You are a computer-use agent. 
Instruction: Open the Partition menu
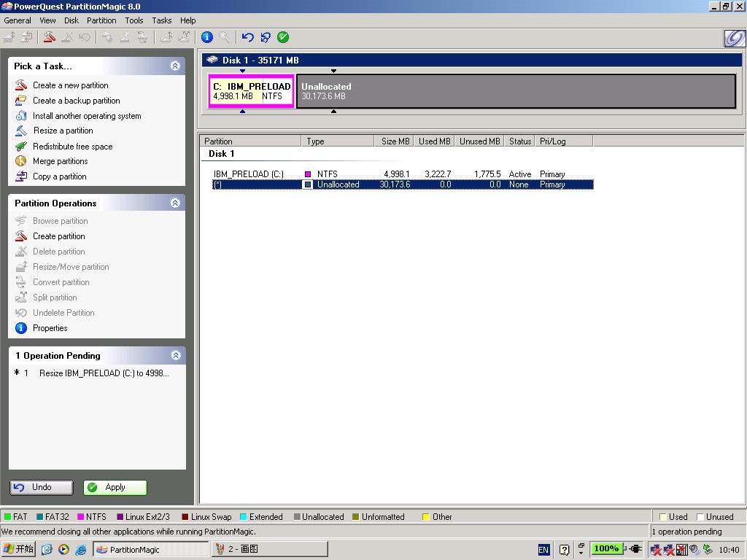pyautogui.click(x=101, y=20)
